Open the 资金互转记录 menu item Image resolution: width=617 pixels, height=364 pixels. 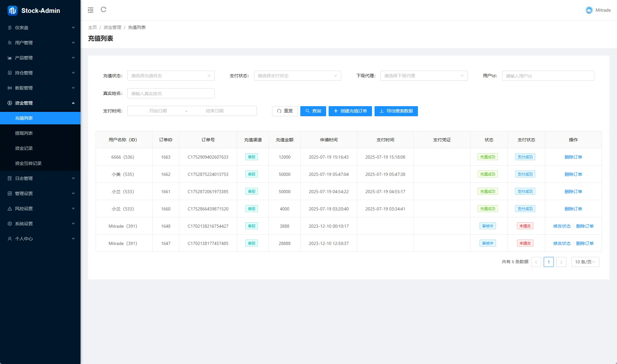click(x=28, y=163)
